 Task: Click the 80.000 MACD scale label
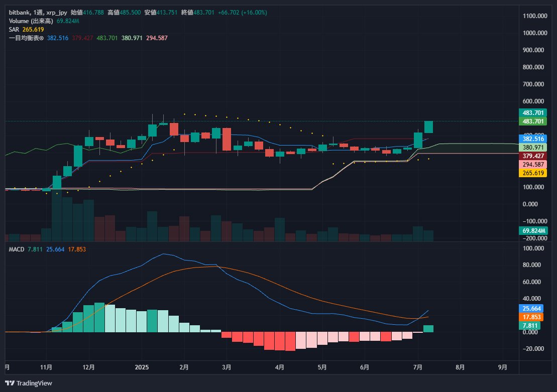click(x=532, y=265)
